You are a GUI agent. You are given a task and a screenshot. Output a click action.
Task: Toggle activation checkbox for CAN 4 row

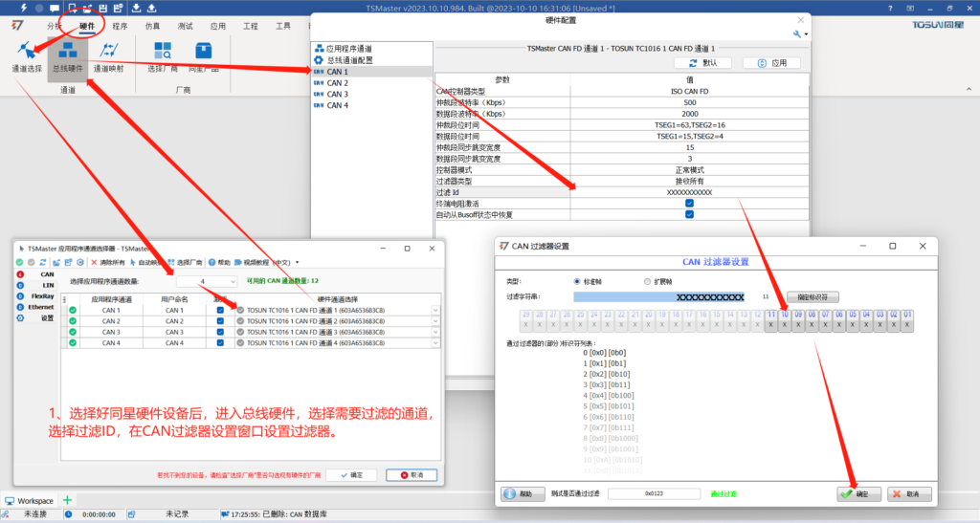(x=220, y=342)
